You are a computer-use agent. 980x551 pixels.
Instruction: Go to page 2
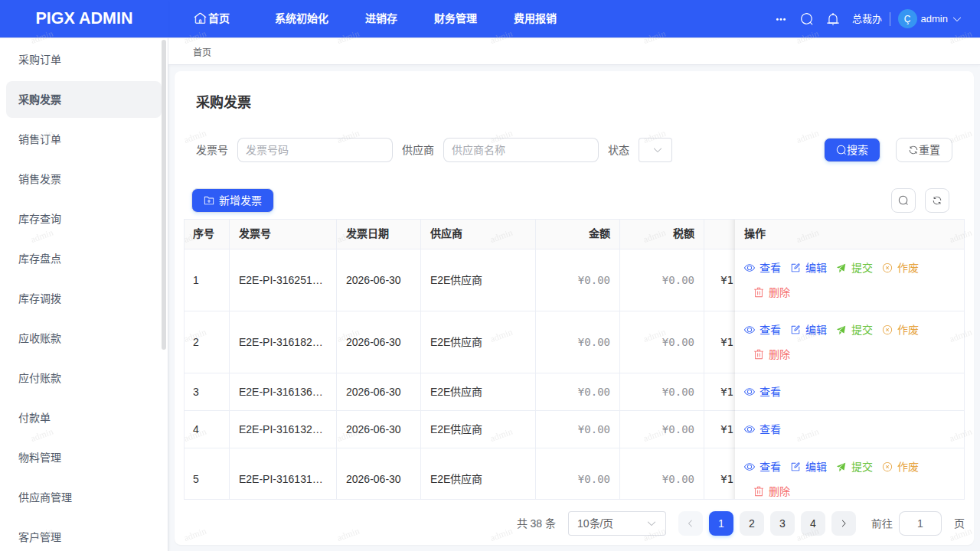752,523
